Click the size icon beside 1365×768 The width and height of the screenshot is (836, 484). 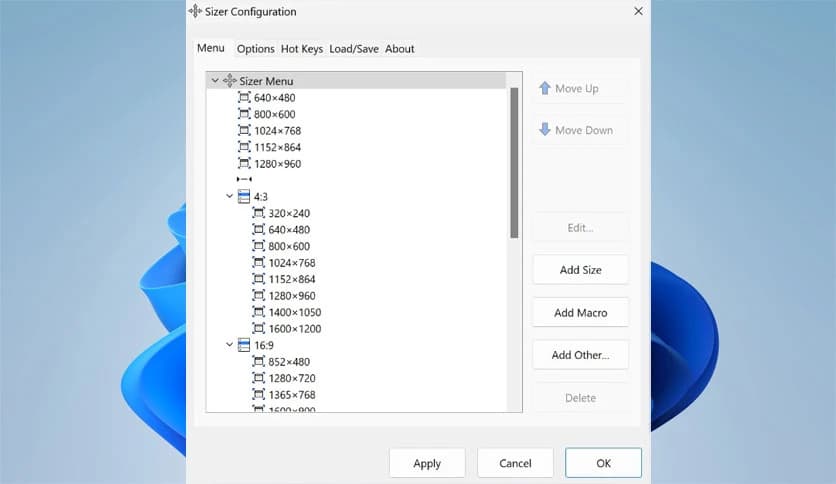pos(259,394)
